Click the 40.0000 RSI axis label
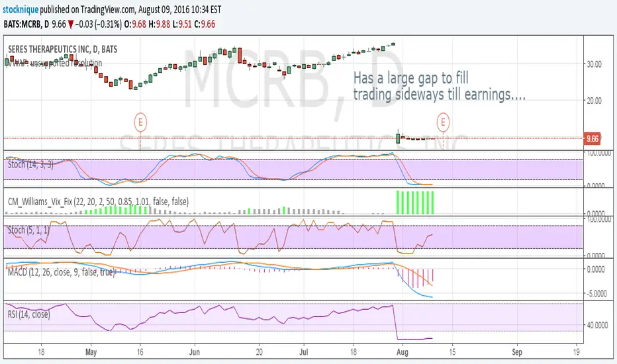The image size is (617, 364). [597, 325]
